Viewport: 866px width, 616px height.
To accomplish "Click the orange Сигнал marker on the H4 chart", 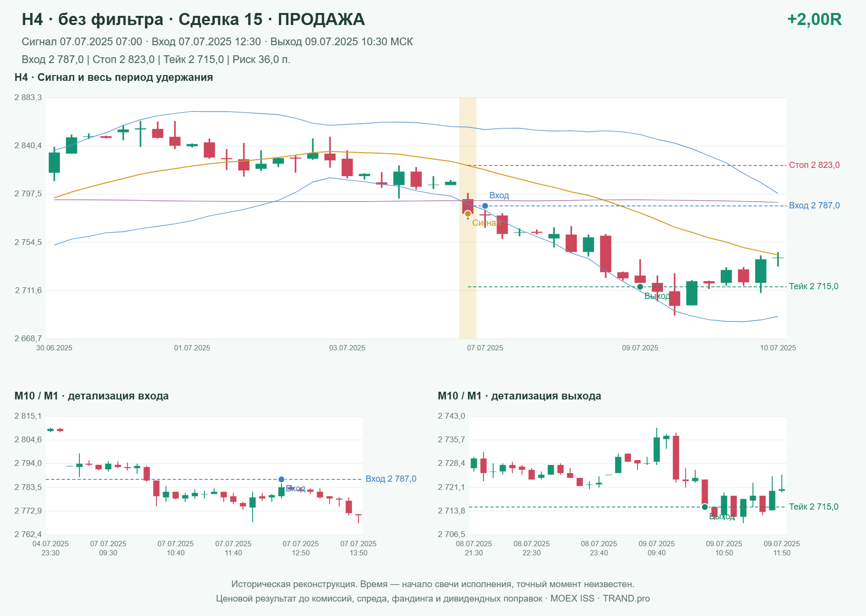I will (468, 214).
